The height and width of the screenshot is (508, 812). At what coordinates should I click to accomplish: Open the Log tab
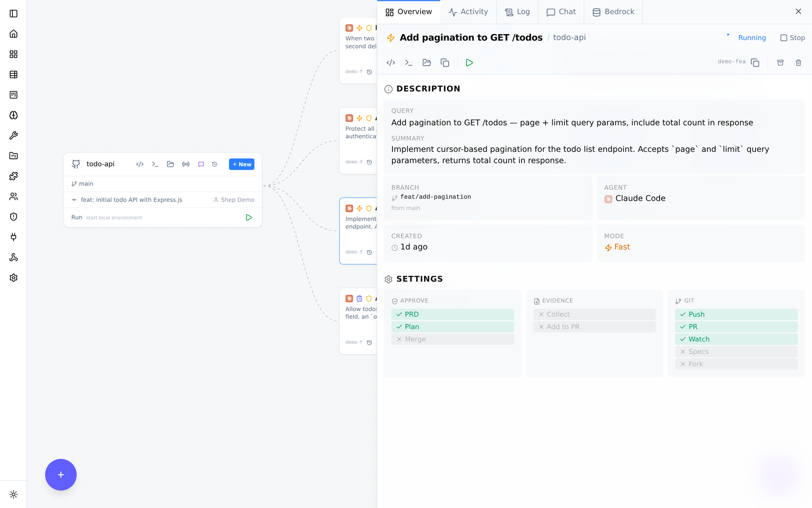point(517,12)
